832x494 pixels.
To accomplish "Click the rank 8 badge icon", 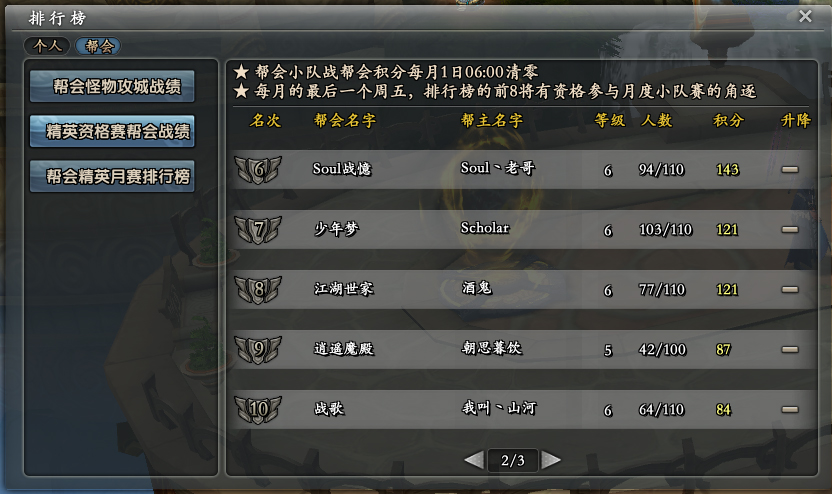I will [258, 289].
